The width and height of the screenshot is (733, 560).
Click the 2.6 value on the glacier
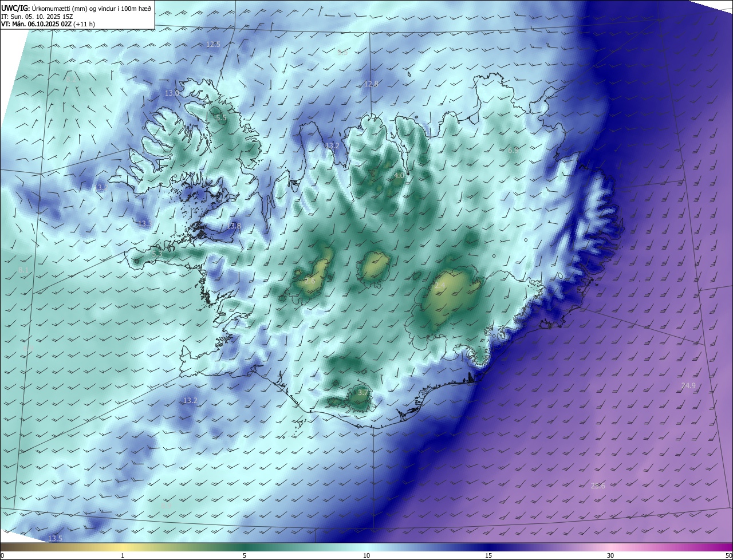[x=310, y=281]
